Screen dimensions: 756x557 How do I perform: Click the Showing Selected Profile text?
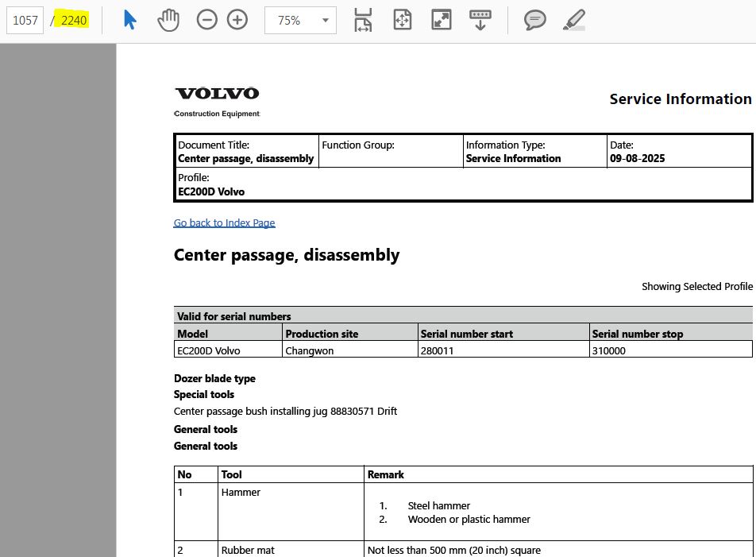[x=696, y=287]
